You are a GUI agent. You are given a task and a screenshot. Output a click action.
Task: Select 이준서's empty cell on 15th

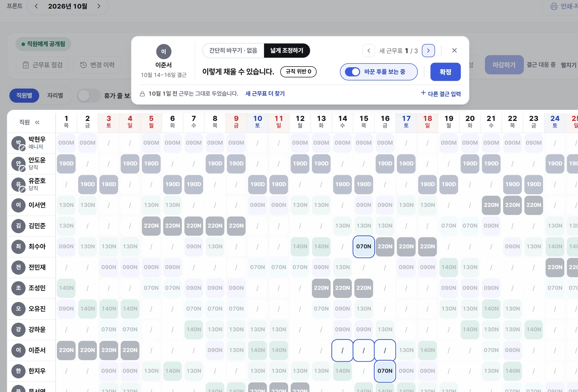[364, 350]
